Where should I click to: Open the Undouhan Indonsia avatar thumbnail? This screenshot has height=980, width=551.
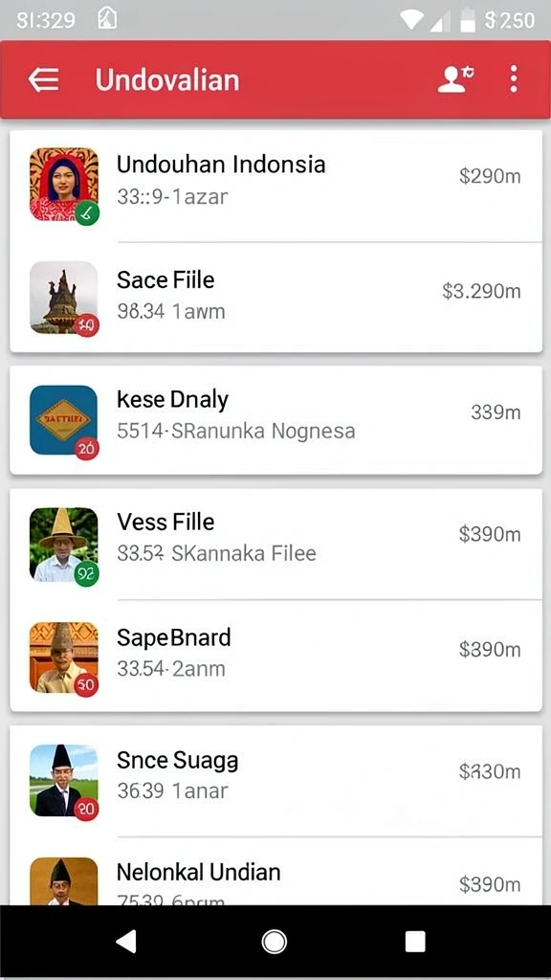pos(64,184)
